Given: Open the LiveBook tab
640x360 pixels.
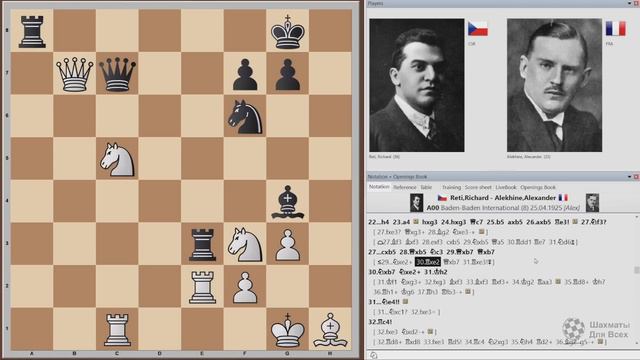Looking at the screenshot, I should pyautogui.click(x=506, y=187).
